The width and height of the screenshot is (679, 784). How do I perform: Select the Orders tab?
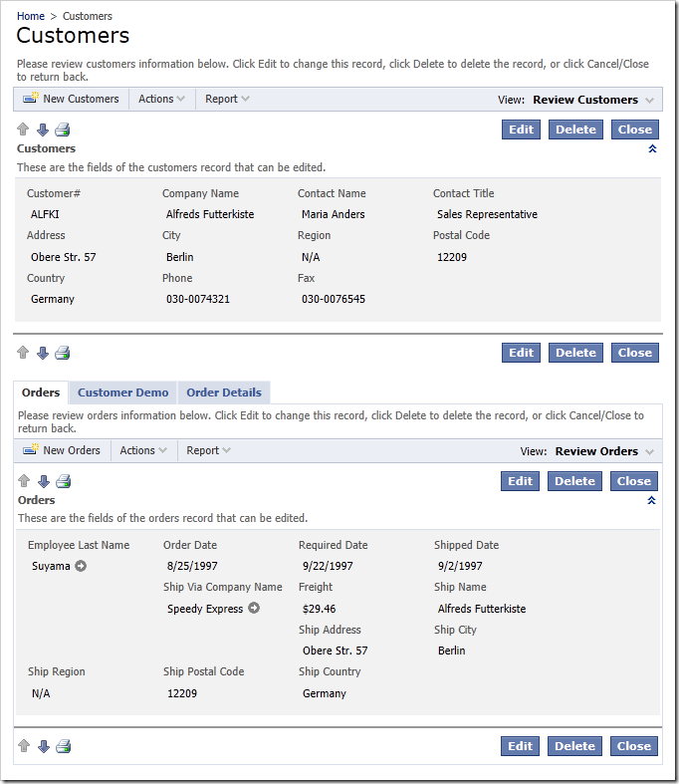(x=41, y=392)
